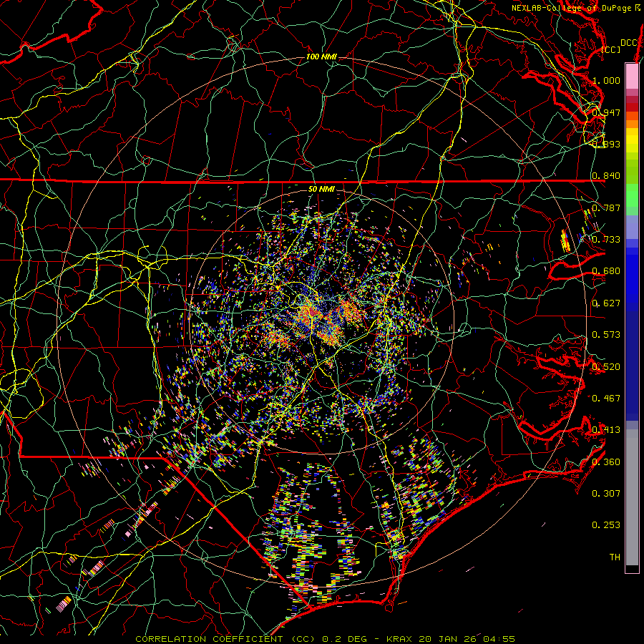Screen dimensions: 644x644
Task: Pick the pink segment of the color bar
Action: 632,76
